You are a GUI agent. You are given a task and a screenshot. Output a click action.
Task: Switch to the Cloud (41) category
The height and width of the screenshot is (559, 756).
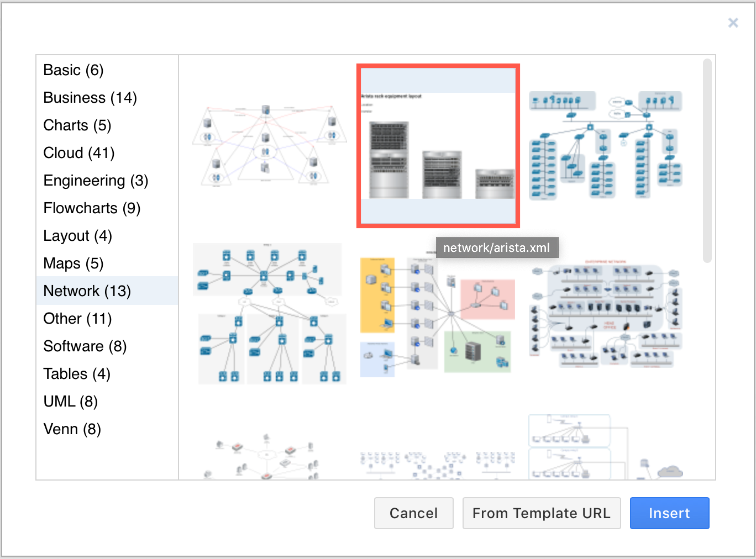point(79,153)
